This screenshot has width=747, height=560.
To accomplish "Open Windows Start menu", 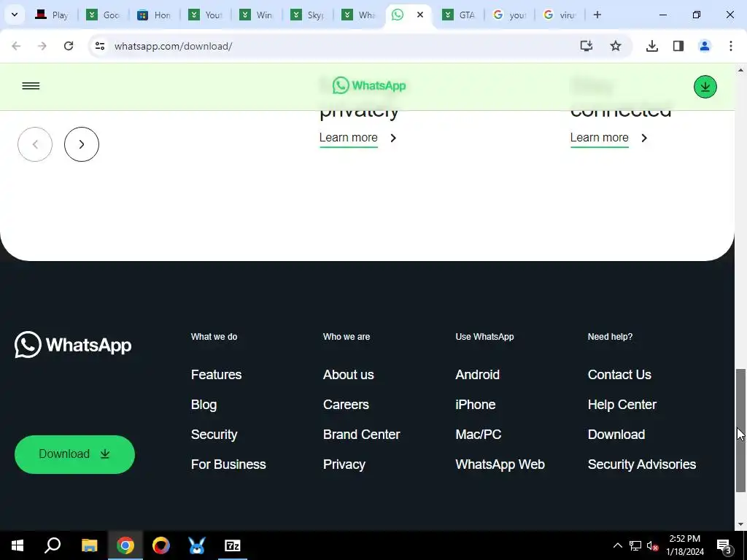I will [18, 545].
